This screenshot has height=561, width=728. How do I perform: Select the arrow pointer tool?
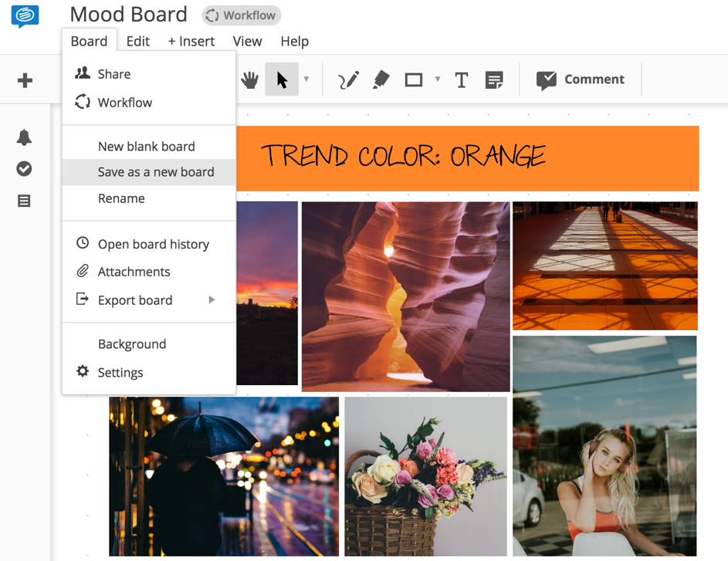(282, 79)
